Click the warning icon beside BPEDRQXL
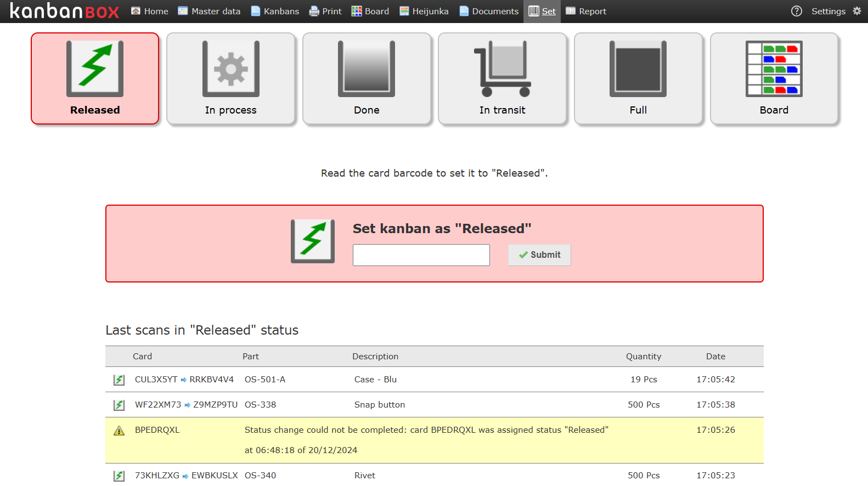Viewport: 868px width, 486px height. (x=119, y=431)
